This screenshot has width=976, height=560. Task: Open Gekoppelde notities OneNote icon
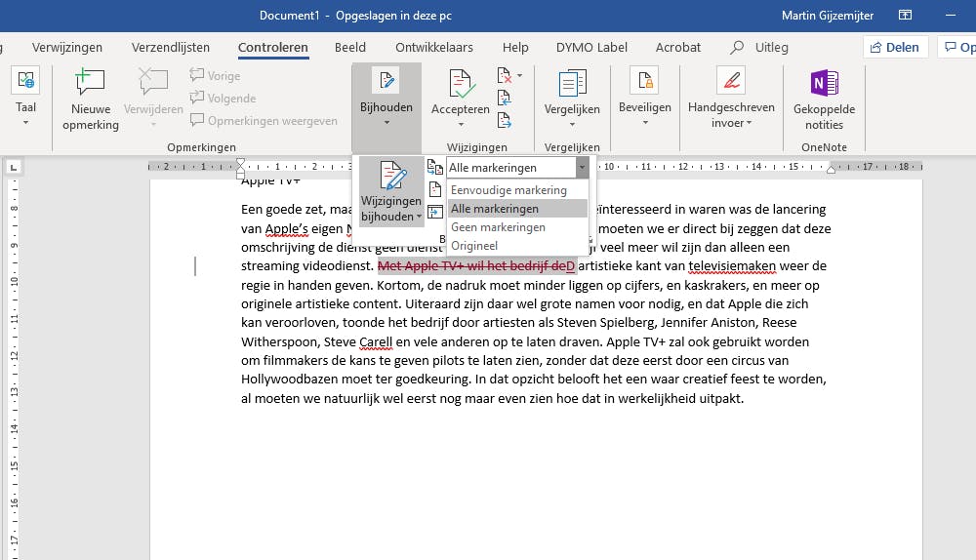824,83
